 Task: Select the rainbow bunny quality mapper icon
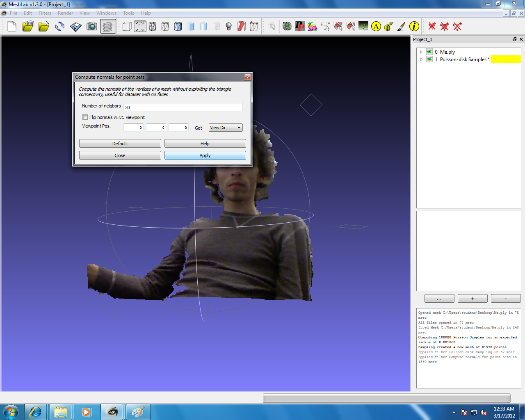point(313,27)
